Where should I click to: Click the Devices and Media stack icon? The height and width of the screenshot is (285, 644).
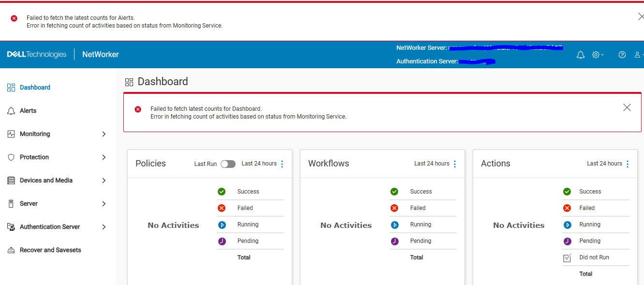coord(11,180)
